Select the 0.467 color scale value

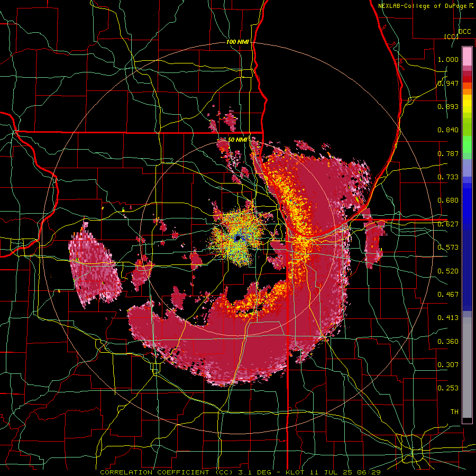coord(448,295)
